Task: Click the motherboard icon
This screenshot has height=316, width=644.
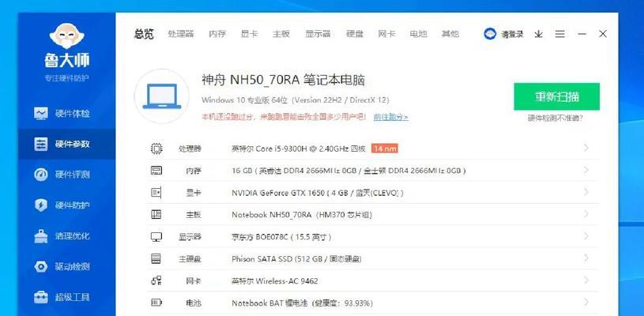Action: (x=156, y=215)
